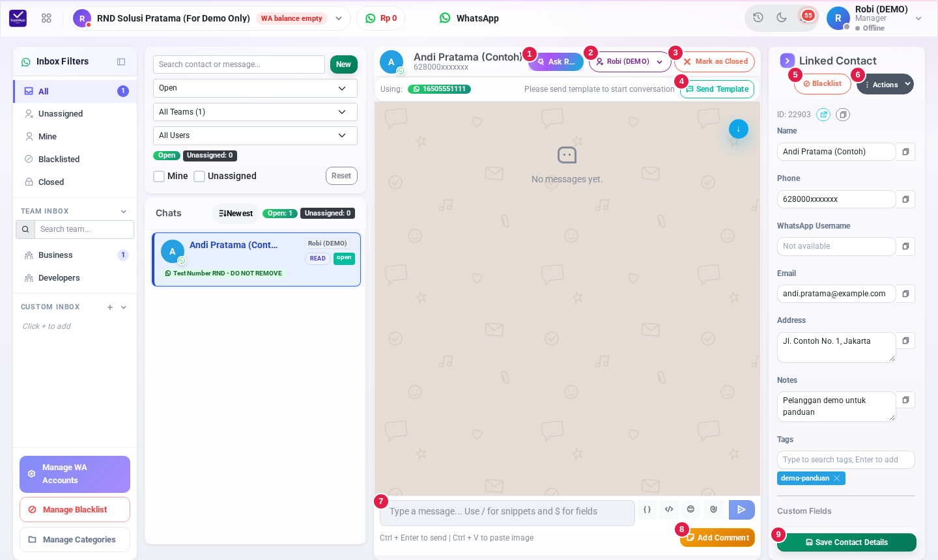
Task: Select the Mine inbox filter
Action: pos(75,137)
